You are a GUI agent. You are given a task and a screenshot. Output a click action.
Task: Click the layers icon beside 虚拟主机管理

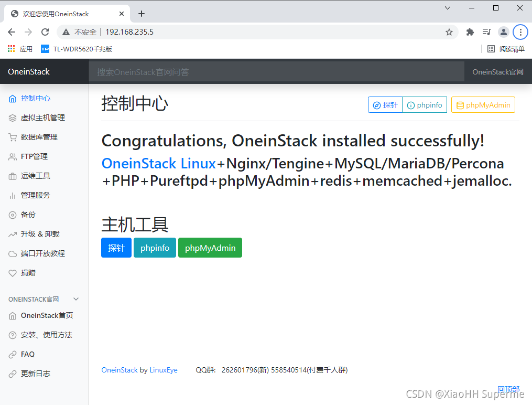13,118
